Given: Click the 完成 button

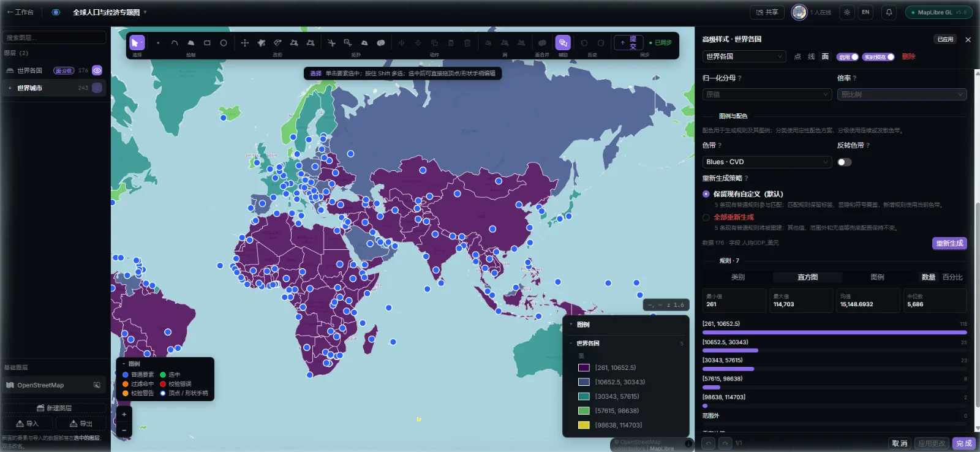Looking at the screenshot, I should pos(964,443).
